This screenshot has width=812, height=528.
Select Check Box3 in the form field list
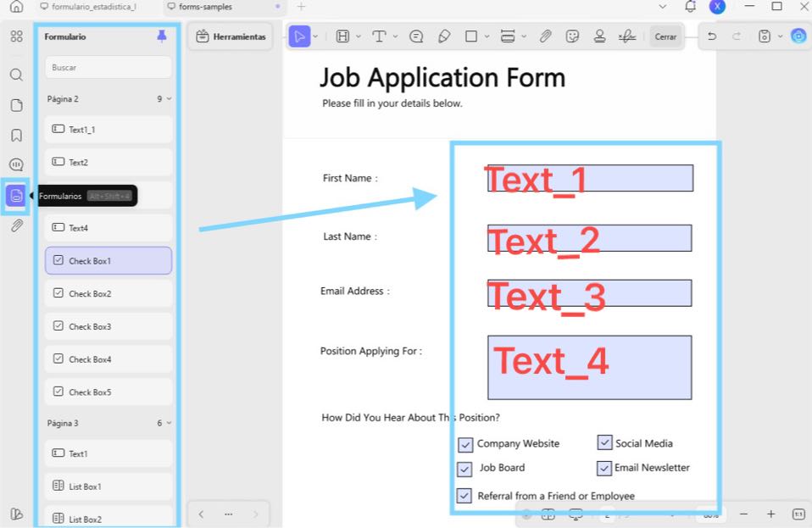[x=108, y=326]
